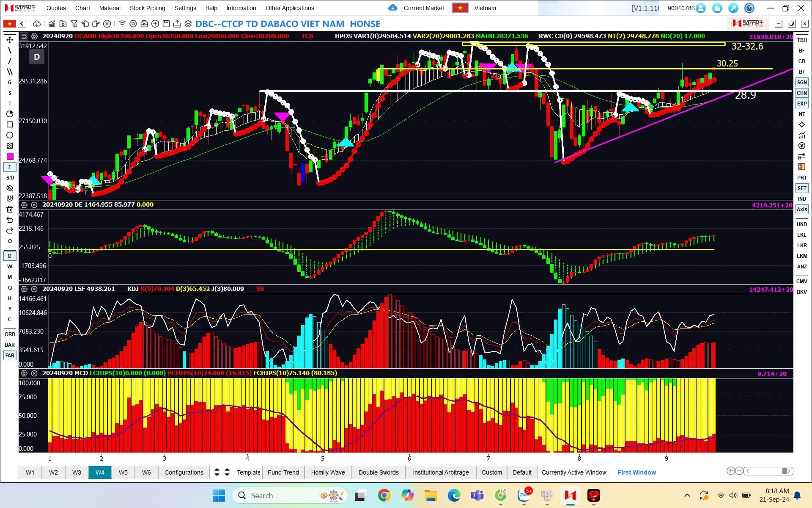Select the pie chart cycle tool
Screen dimensions: 812x508
(10, 114)
